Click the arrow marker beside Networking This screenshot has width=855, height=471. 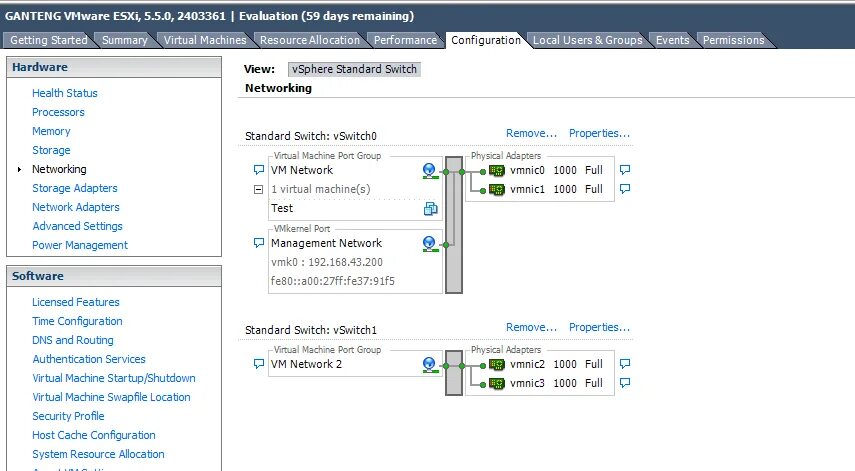click(20, 170)
